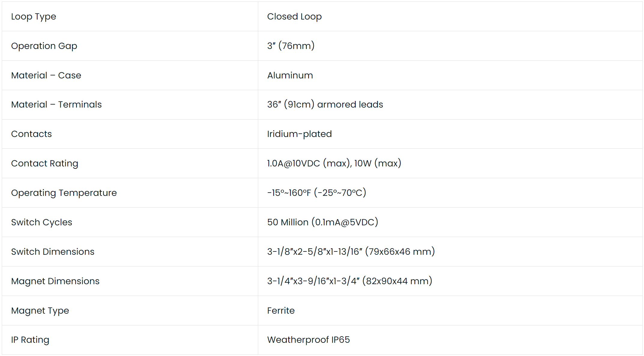The image size is (644, 356).
Task: Click the "Operation Gap" label
Action: [44, 46]
